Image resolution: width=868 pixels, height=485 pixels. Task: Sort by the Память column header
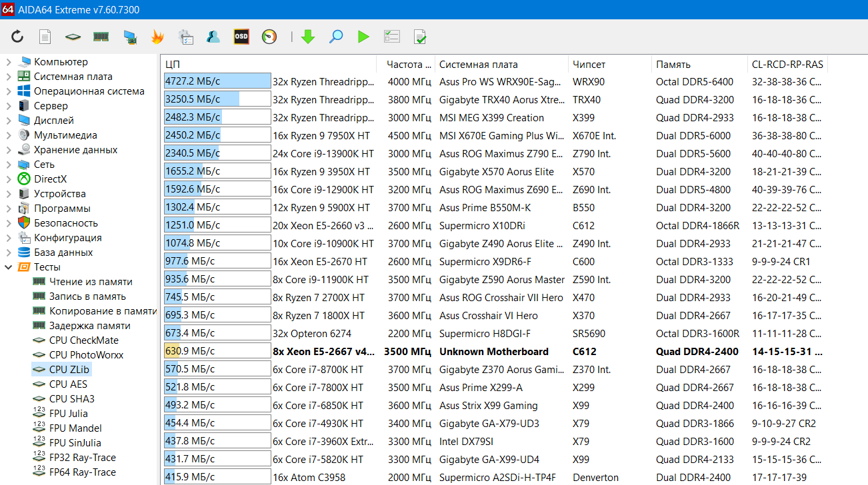click(x=699, y=65)
